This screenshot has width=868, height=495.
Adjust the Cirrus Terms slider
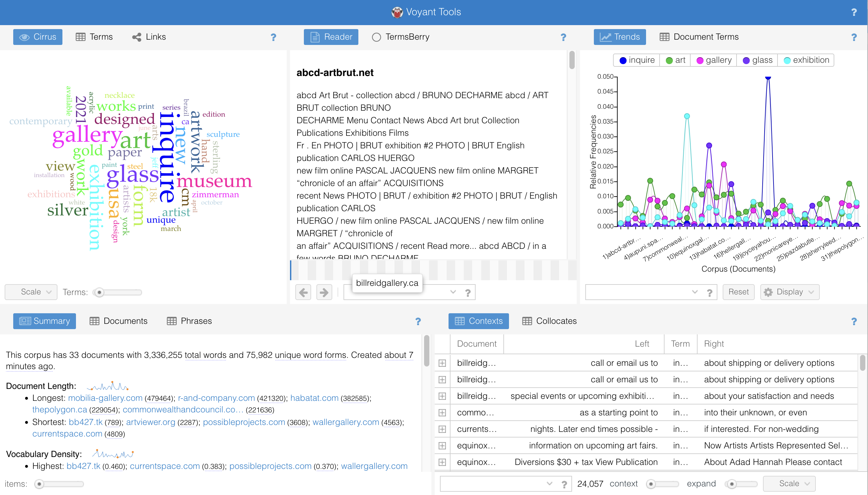(99, 292)
